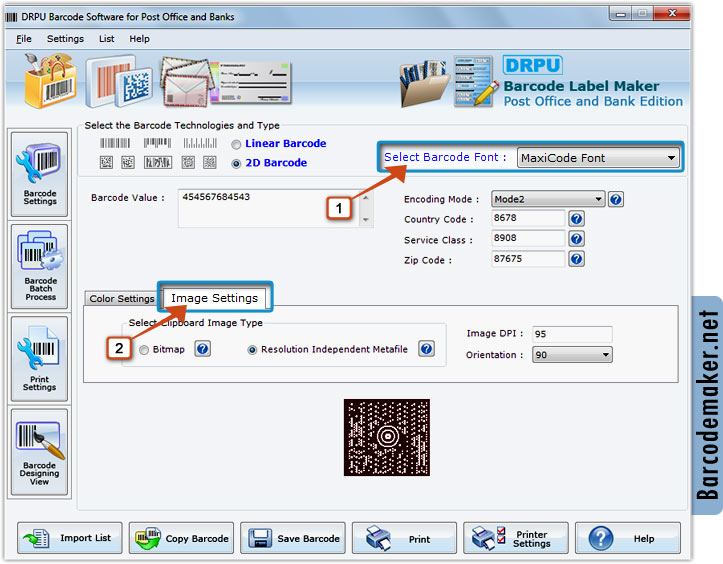Click the PDF417 style 2D sample icon
The image size is (723, 564).
pyautogui.click(x=158, y=162)
